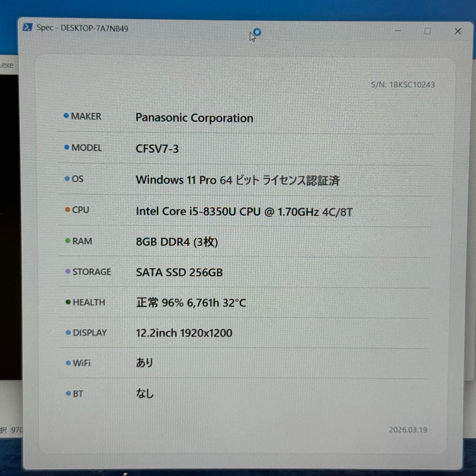476x476 pixels.
Task: Select the serial number S/N: 1BKSC10243
Action: (x=403, y=85)
